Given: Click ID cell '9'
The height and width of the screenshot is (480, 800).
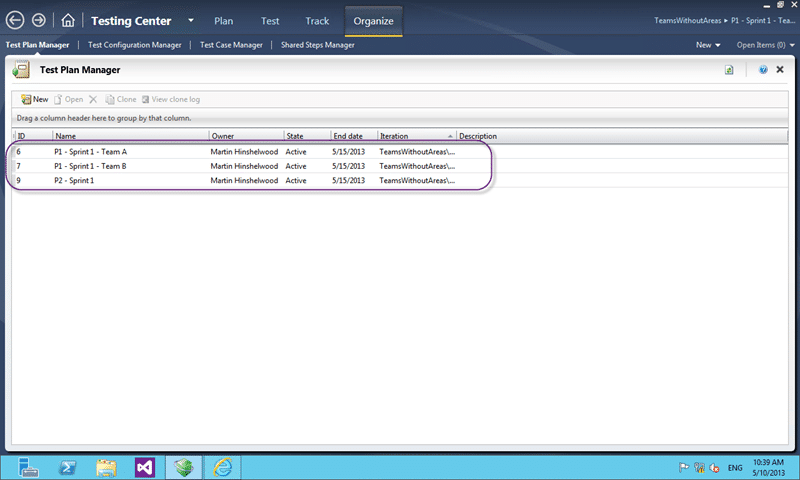Looking at the screenshot, I should pos(18,180).
